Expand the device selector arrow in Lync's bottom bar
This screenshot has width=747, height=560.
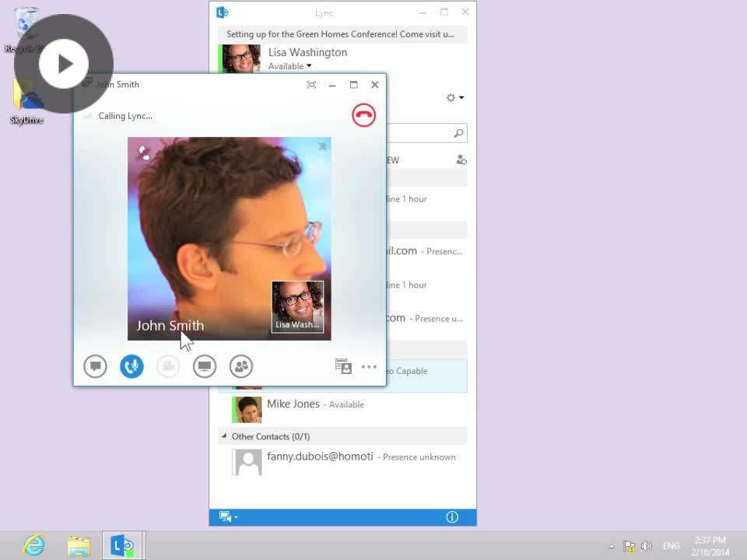[x=236, y=517]
